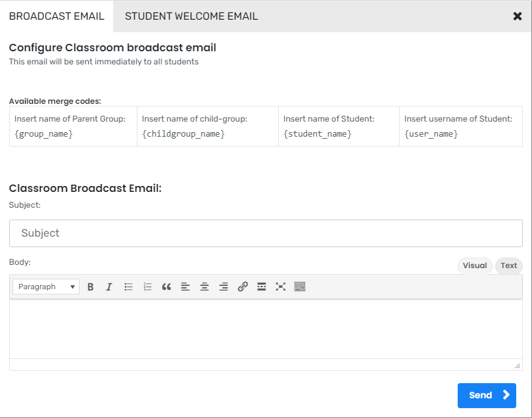Enable fullscreen editor mode
The height and width of the screenshot is (418, 532).
pyautogui.click(x=281, y=287)
